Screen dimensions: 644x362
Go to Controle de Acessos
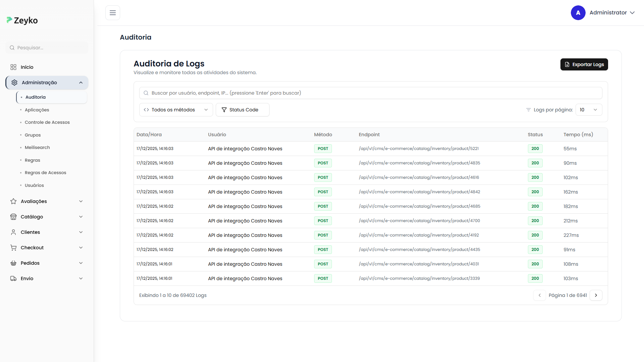pos(47,122)
